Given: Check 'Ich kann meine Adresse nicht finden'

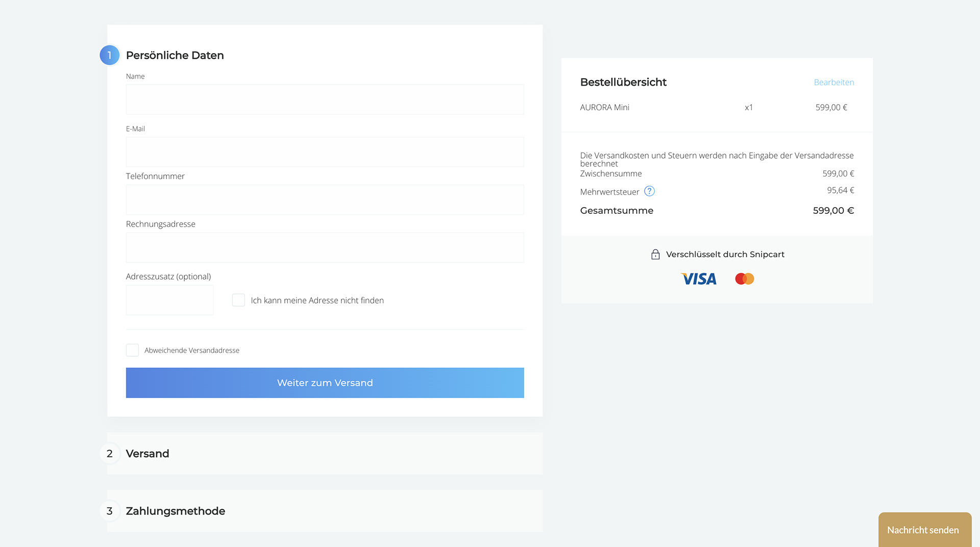Looking at the screenshot, I should click(238, 300).
